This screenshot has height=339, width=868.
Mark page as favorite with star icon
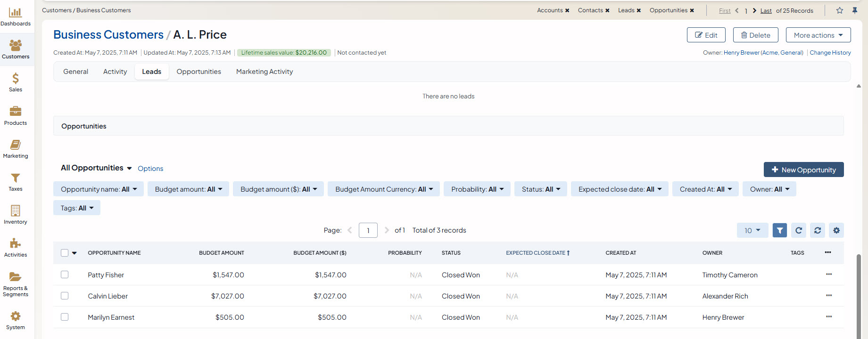coord(840,10)
